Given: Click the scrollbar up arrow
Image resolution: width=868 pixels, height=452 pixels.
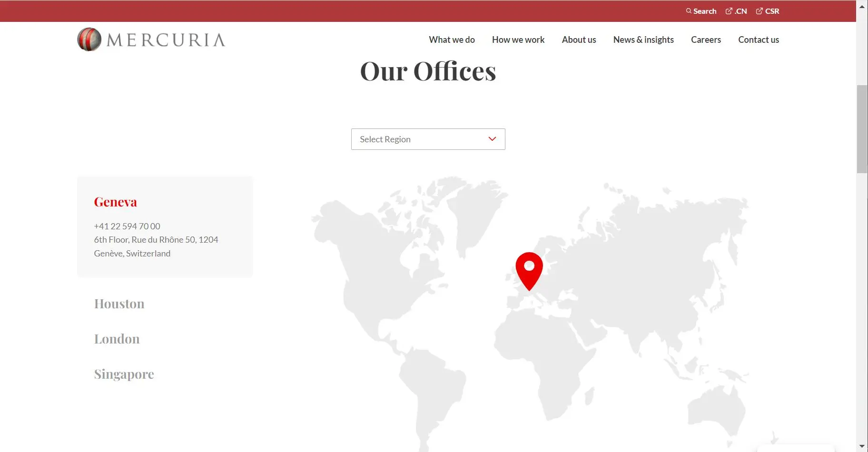Looking at the screenshot, I should (862, 6).
